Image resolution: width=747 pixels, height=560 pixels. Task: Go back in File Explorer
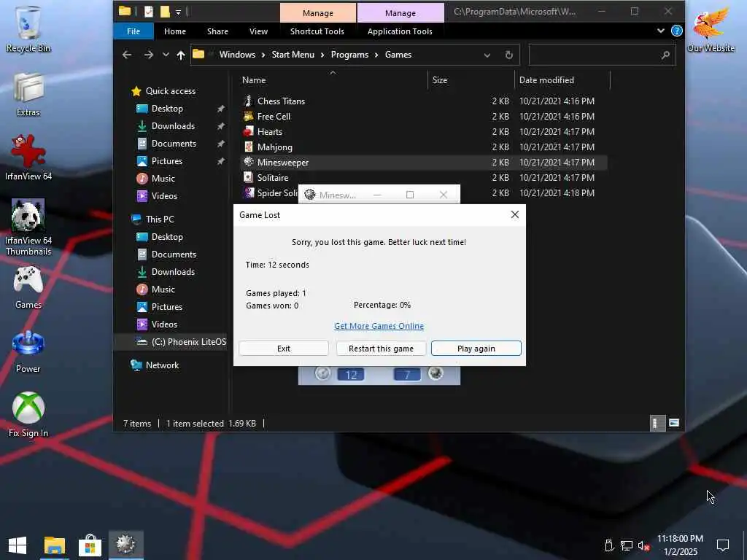tap(127, 55)
